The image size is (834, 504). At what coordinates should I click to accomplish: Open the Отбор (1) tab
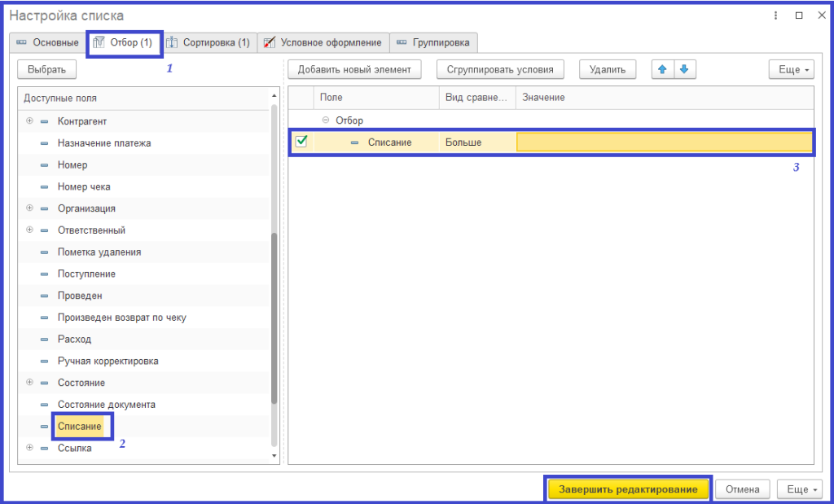[125, 42]
